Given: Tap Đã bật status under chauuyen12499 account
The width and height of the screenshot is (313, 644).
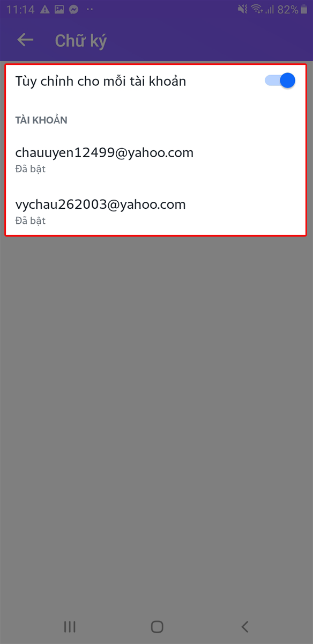Looking at the screenshot, I should pos(30,169).
